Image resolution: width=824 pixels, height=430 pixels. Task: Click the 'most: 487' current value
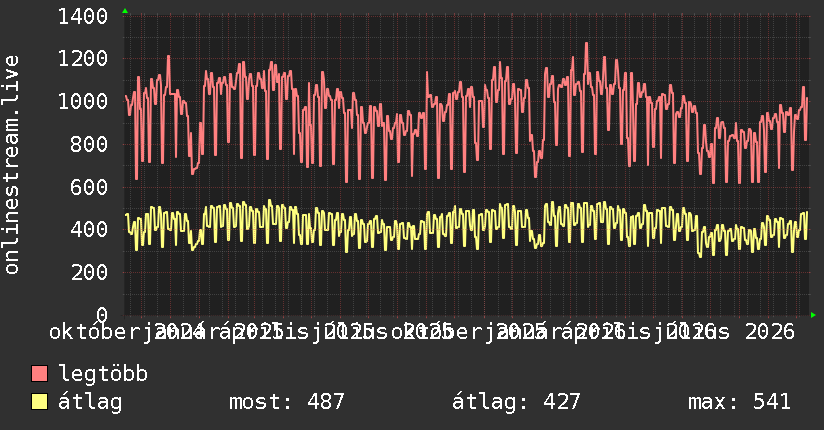[x=286, y=402]
